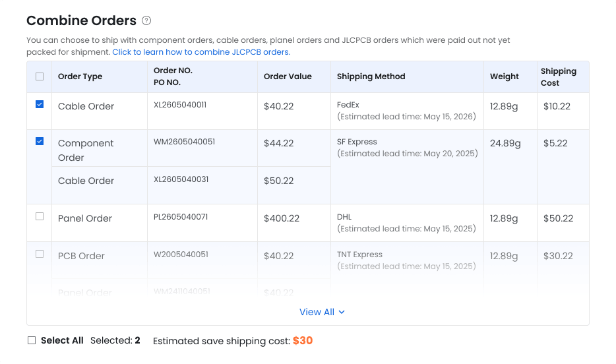Viewport: 616px width, 364px height.
Task: Select the Panel Order row text
Action: [85, 218]
